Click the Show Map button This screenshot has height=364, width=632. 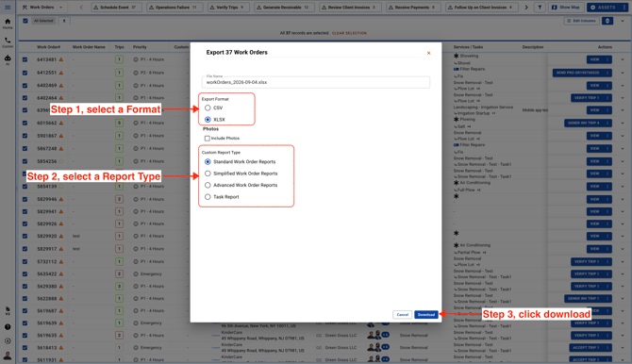pyautogui.click(x=565, y=8)
